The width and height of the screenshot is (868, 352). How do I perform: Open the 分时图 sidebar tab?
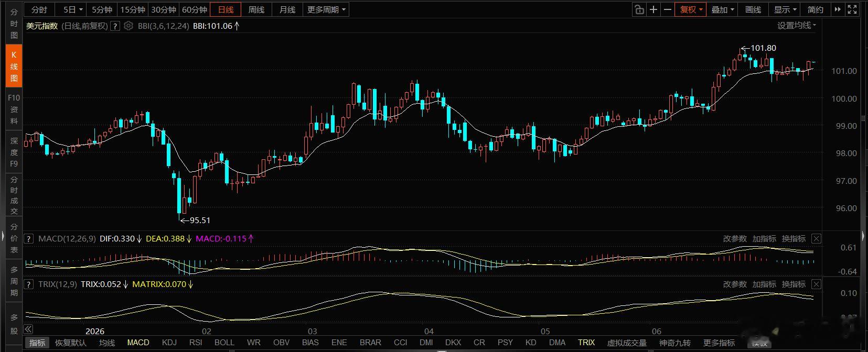(x=14, y=24)
